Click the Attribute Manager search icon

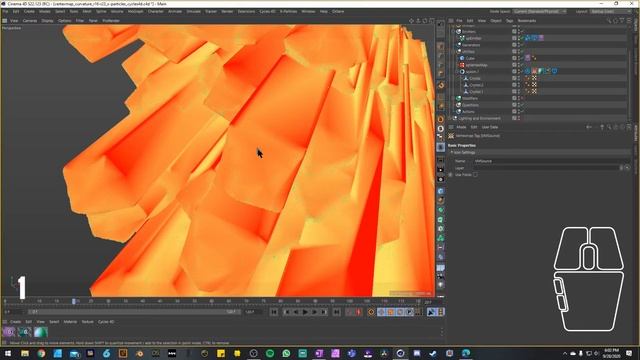pyautogui.click(x=609, y=127)
